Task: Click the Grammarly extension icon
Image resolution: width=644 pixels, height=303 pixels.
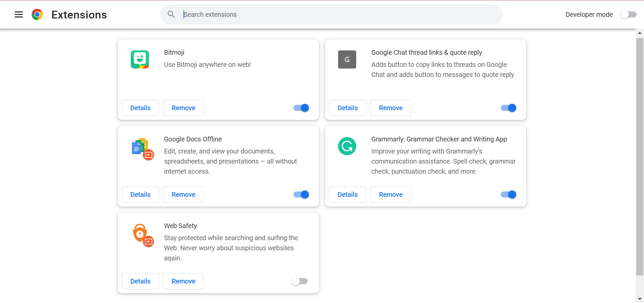Action: point(347,146)
